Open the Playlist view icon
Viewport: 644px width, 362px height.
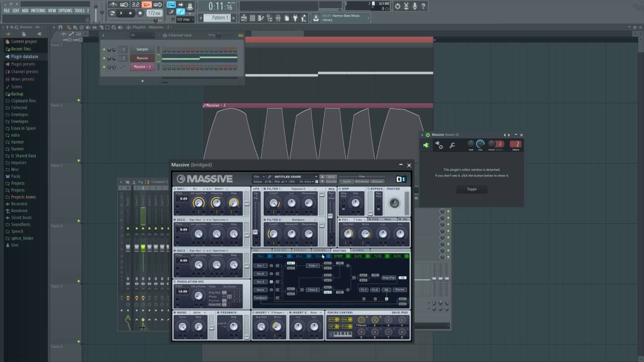[244, 18]
